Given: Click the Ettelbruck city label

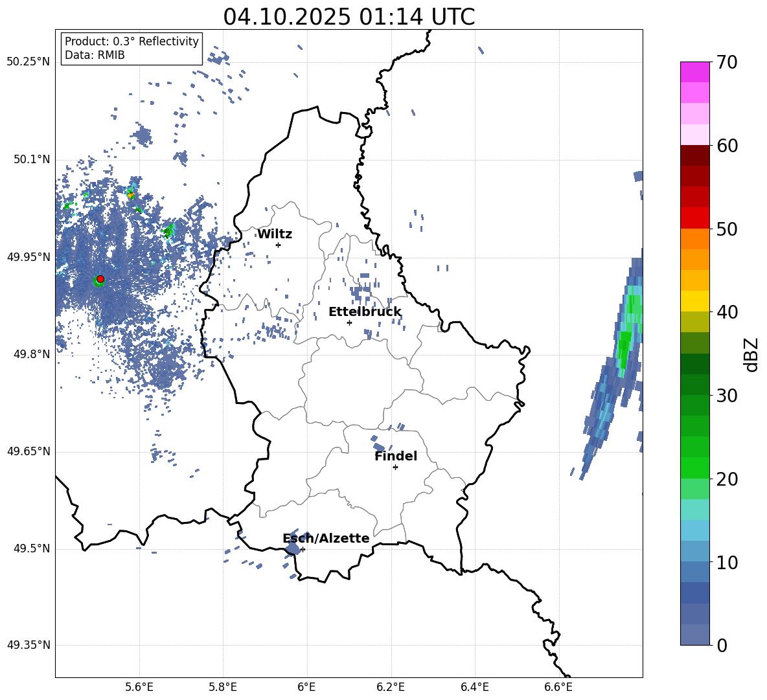Looking at the screenshot, I should 365,312.
